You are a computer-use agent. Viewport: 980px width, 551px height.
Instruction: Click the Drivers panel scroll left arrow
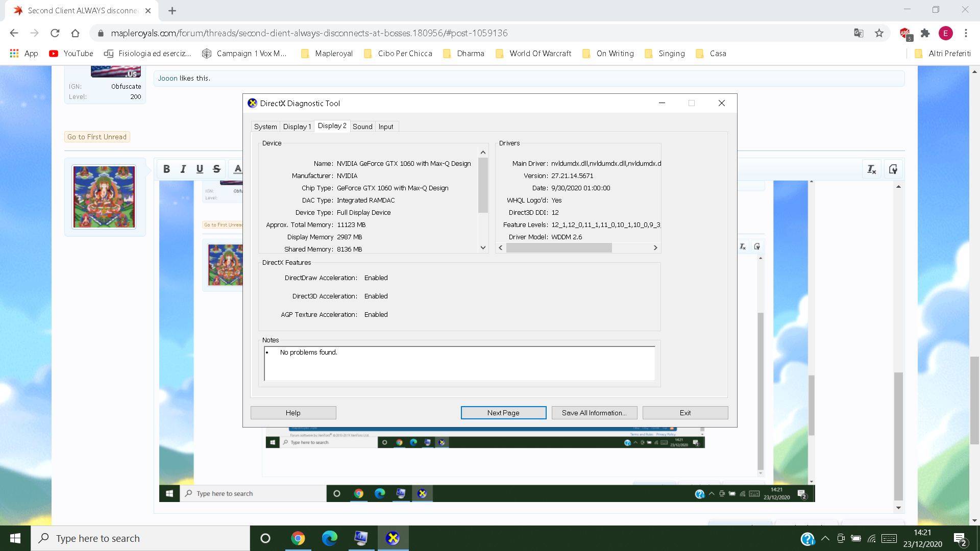(500, 247)
